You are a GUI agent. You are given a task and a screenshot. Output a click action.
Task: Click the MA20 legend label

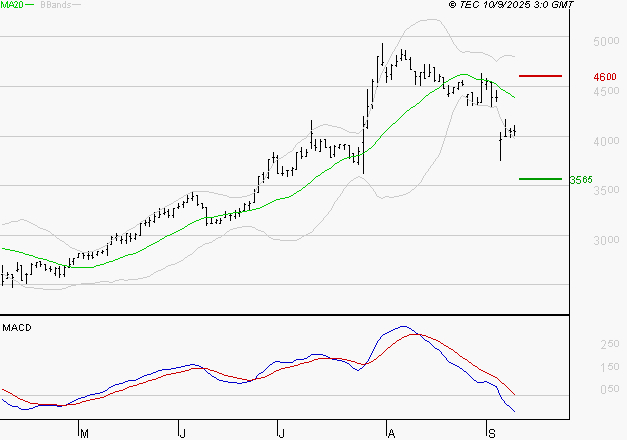point(12,5)
